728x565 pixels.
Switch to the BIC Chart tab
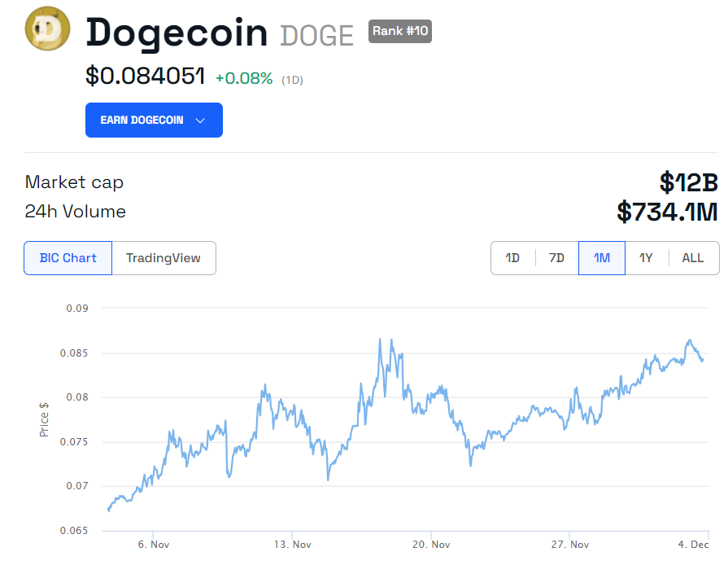68,258
